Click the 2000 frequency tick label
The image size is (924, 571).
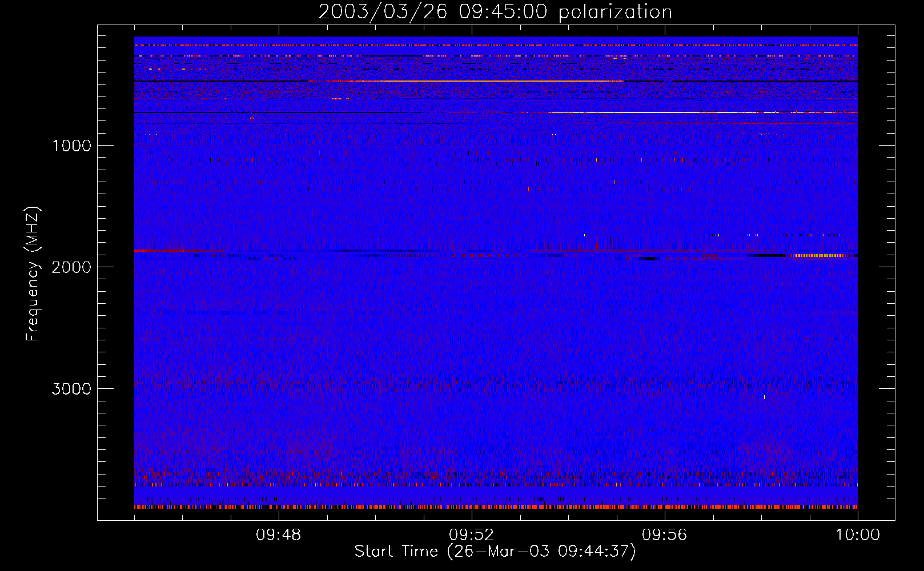click(71, 267)
